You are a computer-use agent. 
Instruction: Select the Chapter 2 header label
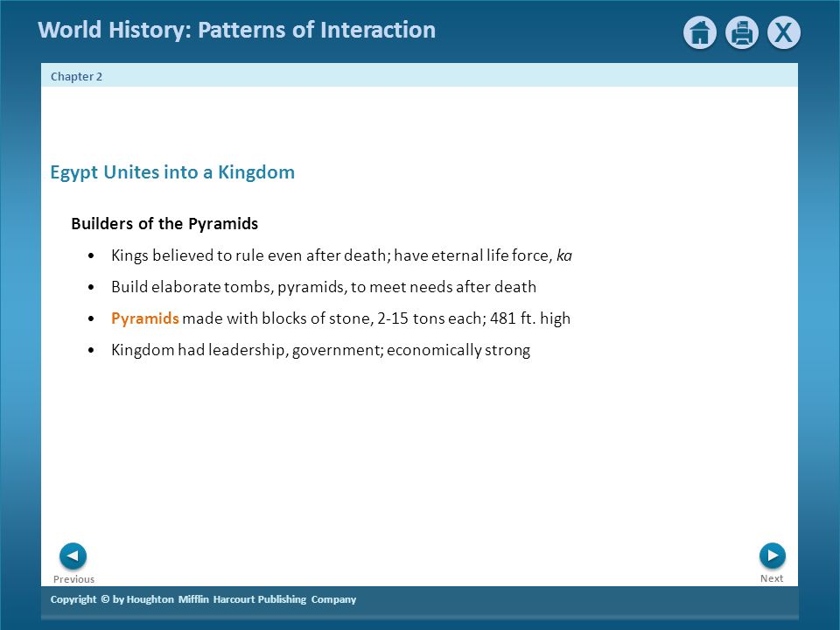tap(76, 77)
